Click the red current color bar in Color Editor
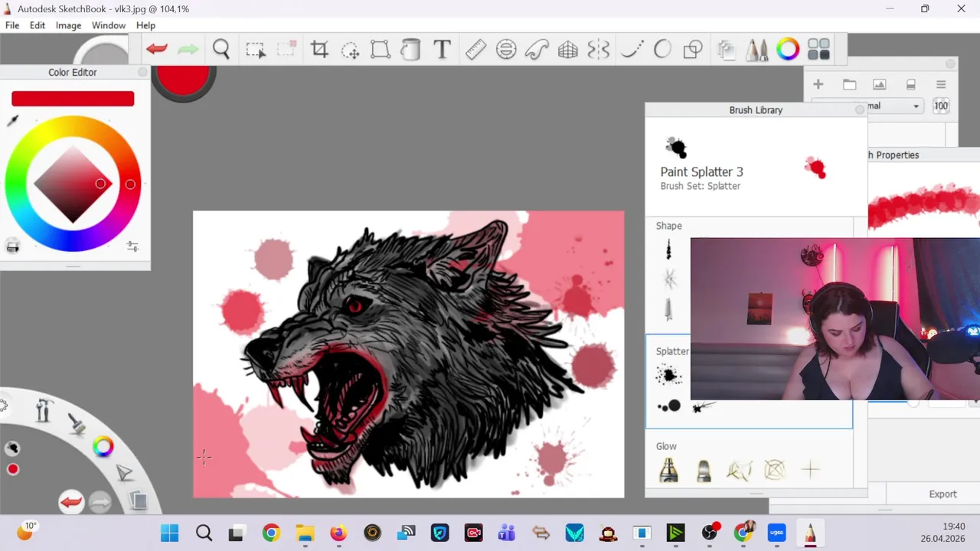The image size is (980, 551). pyautogui.click(x=73, y=99)
